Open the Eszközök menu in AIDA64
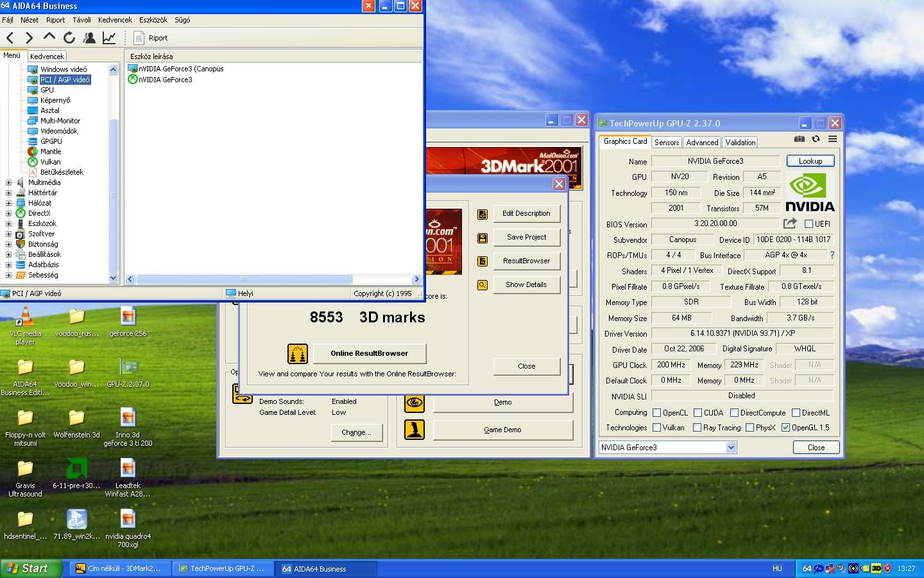Screen dimensions: 924x578 pyautogui.click(x=153, y=20)
